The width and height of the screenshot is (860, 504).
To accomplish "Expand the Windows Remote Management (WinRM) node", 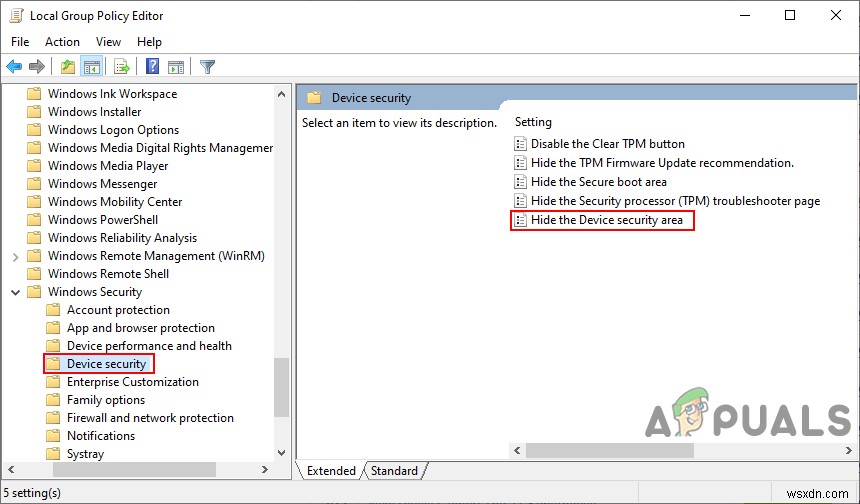I will (15, 256).
